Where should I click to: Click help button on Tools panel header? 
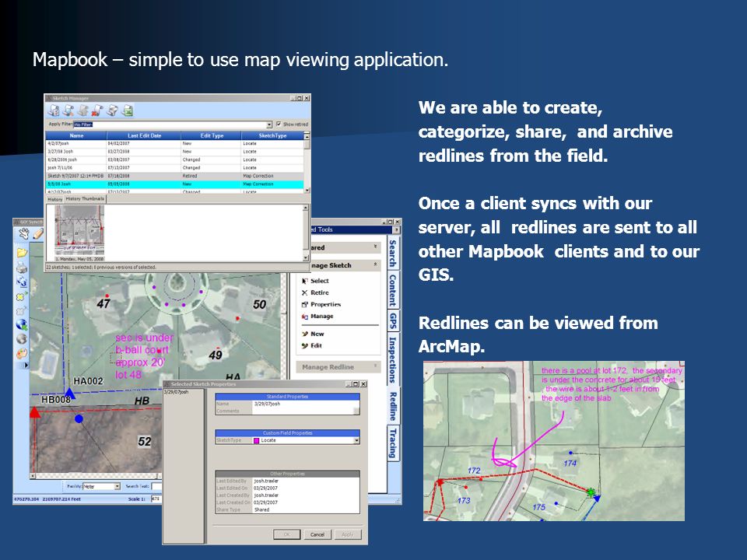pyautogui.click(x=395, y=230)
